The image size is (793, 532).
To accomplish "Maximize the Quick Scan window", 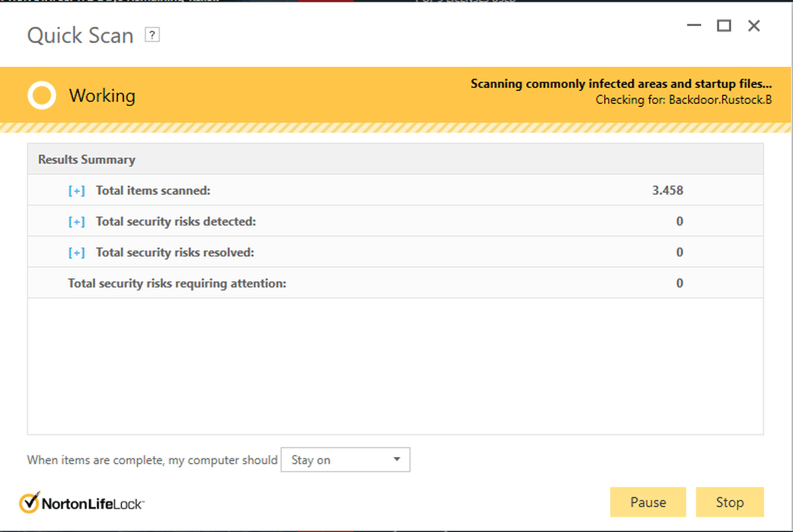I will click(x=724, y=26).
